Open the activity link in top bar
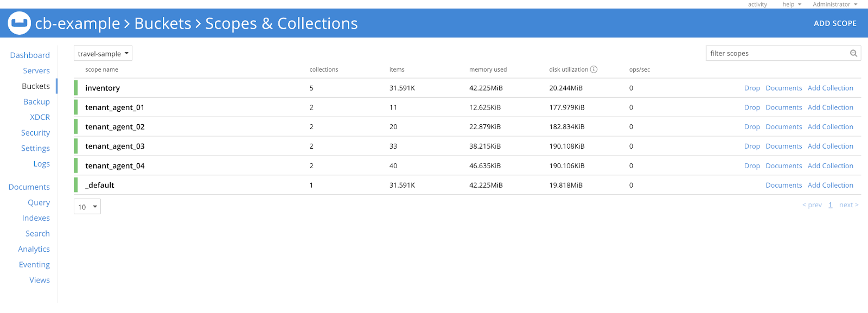The image size is (868, 313). (757, 4)
